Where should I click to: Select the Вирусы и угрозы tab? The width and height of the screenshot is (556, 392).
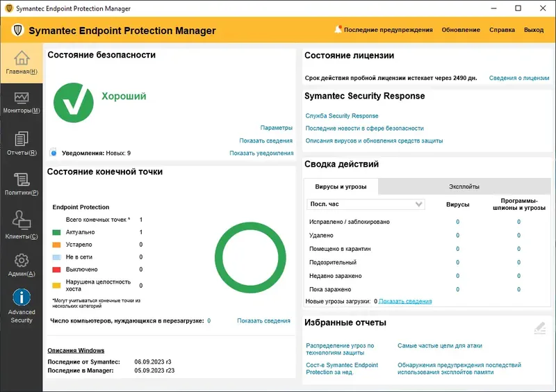(x=341, y=186)
